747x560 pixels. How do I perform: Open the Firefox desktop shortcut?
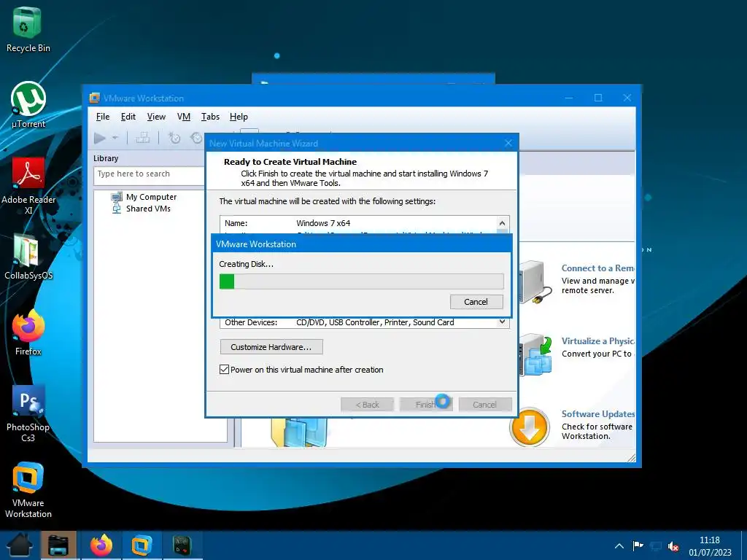[28, 332]
